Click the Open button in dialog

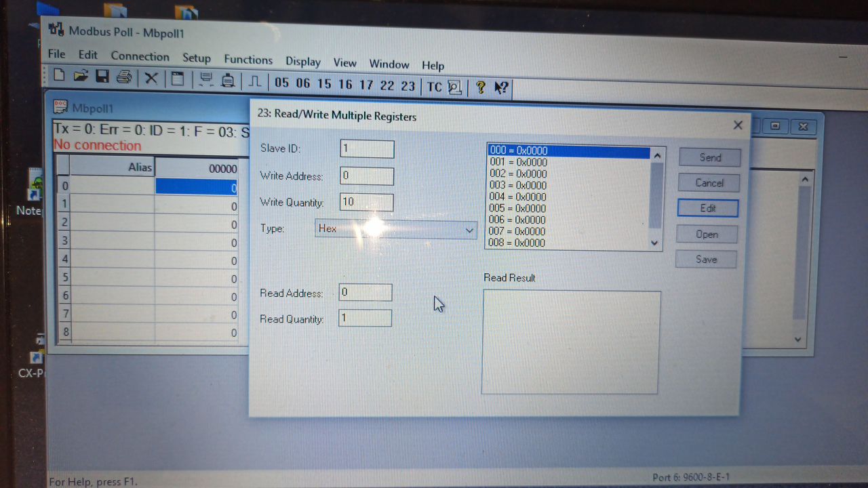coord(707,235)
